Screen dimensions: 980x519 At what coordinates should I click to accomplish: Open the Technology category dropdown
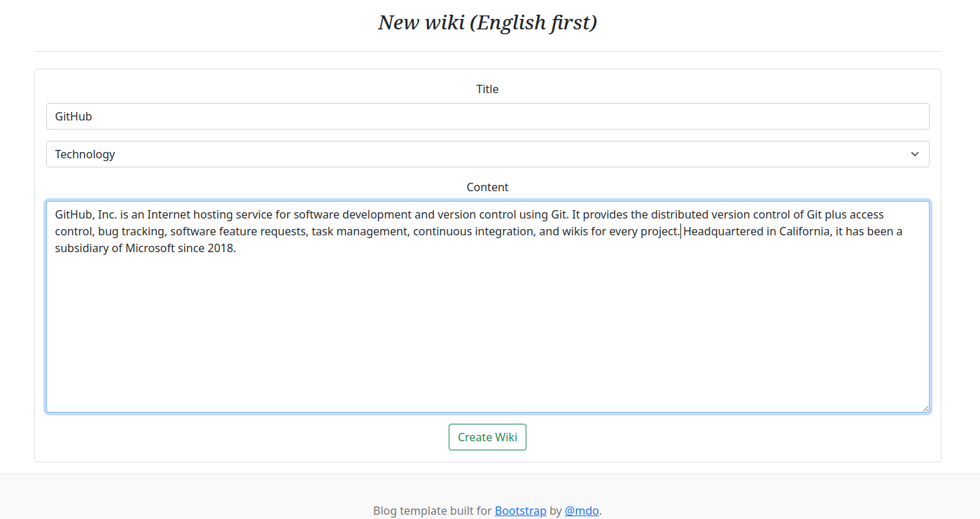pos(487,154)
